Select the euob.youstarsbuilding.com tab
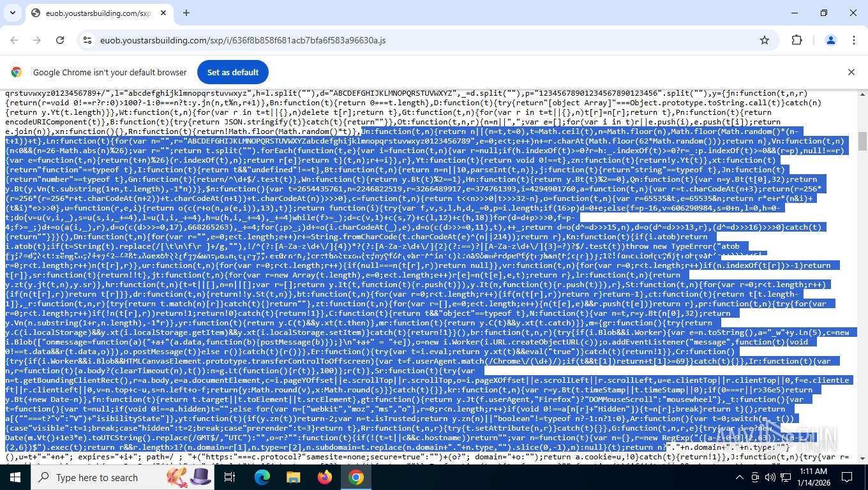868x490 pixels. click(x=99, y=13)
